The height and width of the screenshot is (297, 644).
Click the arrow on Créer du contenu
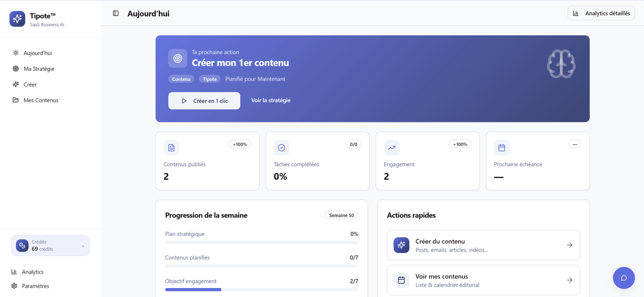pyautogui.click(x=570, y=245)
